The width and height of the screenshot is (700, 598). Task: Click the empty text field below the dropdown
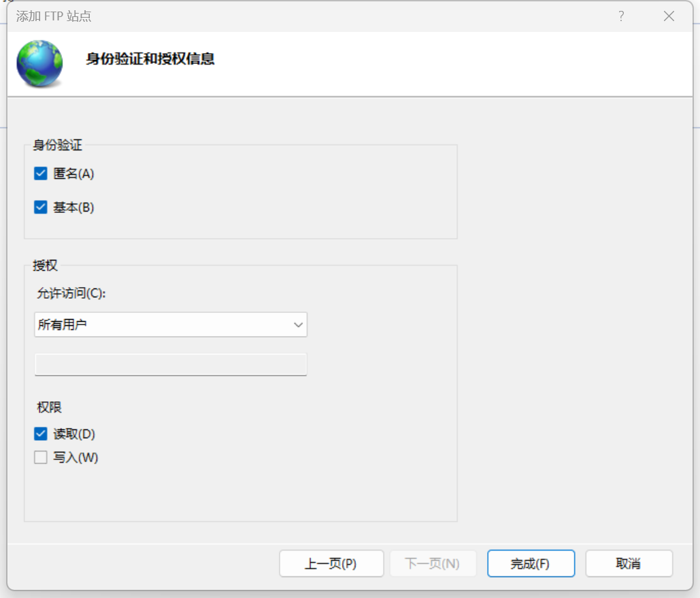click(170, 365)
